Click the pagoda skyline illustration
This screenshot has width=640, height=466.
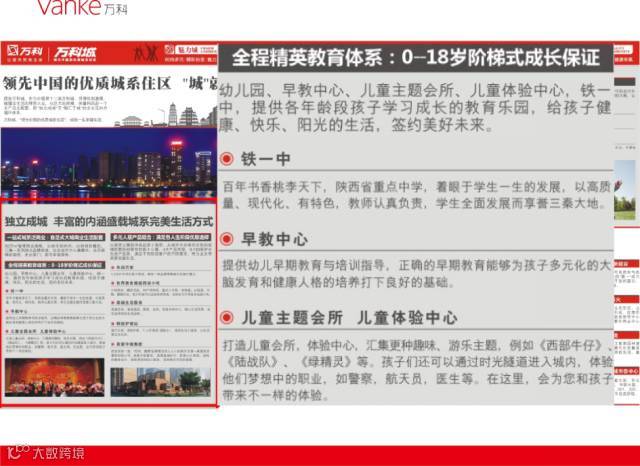pos(165,115)
